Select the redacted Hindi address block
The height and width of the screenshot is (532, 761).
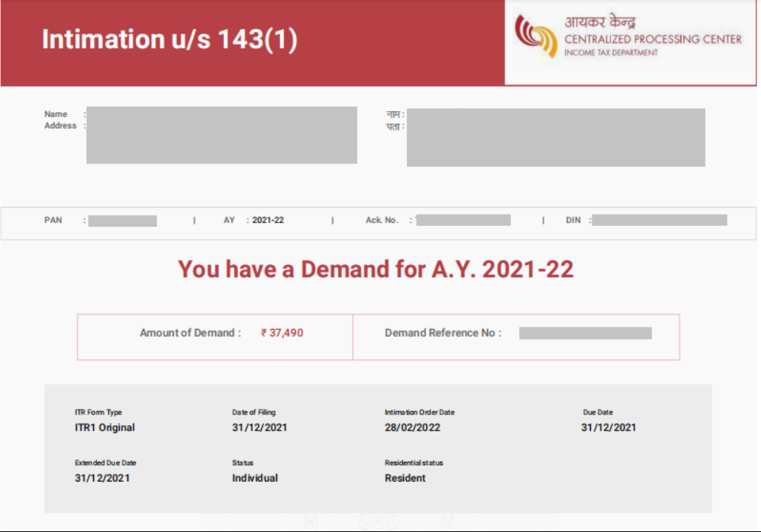556,137
